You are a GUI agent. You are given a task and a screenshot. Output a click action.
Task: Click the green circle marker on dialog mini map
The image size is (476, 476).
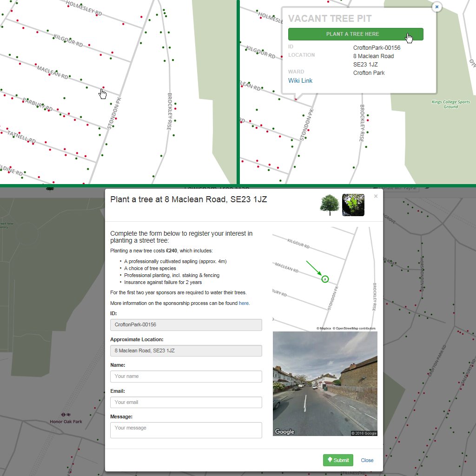pos(325,279)
